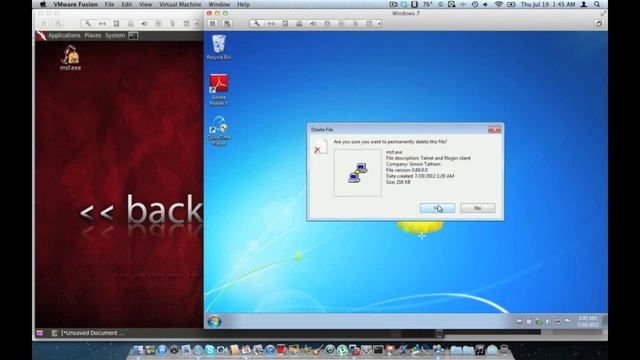Click the Suspend button in the BackTrack VM toolbar
Viewport: 640px width, 360px height.
point(44,24)
